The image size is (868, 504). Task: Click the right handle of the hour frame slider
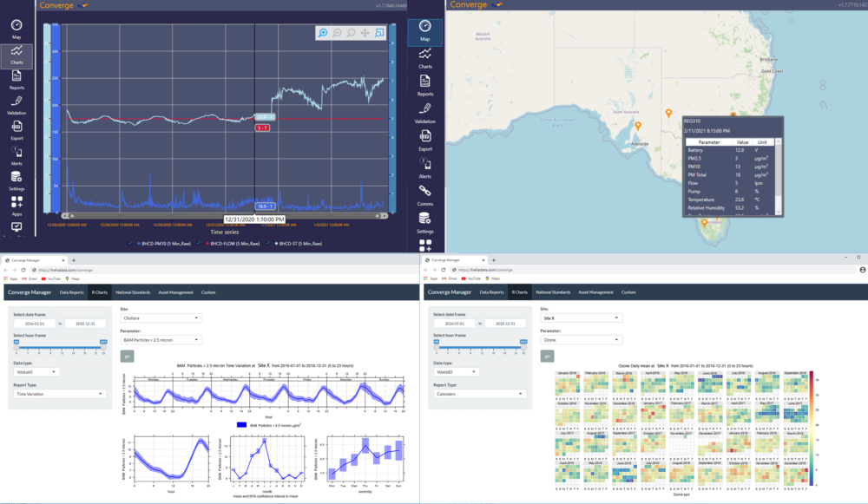103,348
